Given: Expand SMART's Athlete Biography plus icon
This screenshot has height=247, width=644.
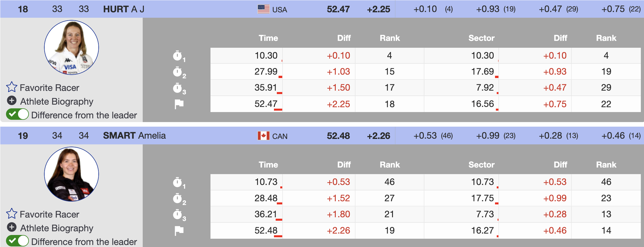Looking at the screenshot, I should (x=12, y=227).
